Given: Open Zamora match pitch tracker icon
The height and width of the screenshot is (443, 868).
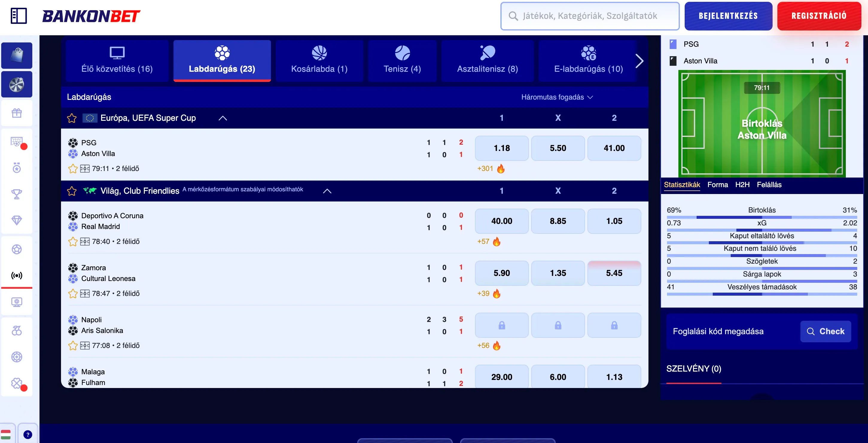Looking at the screenshot, I should pyautogui.click(x=85, y=294).
